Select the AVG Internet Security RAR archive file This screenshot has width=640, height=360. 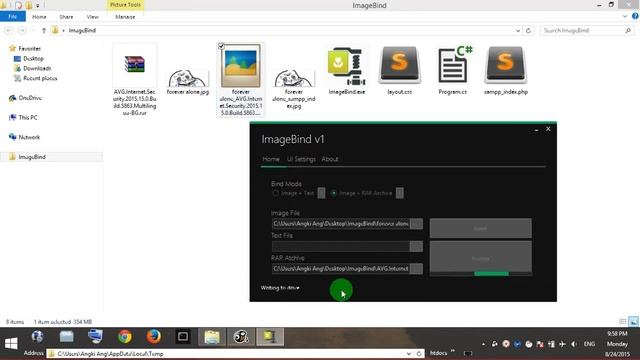click(135, 80)
